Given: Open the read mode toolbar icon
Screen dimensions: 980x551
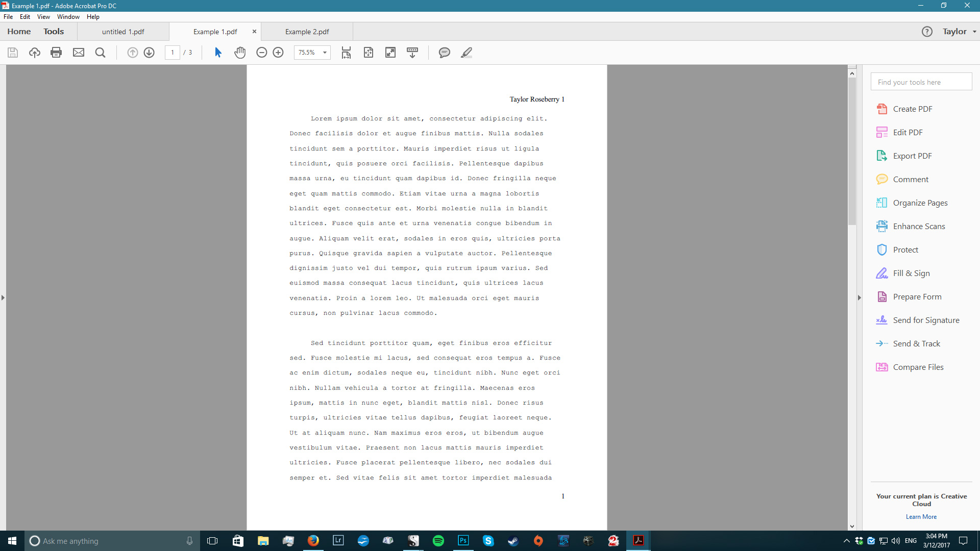Looking at the screenshot, I should click(x=412, y=53).
